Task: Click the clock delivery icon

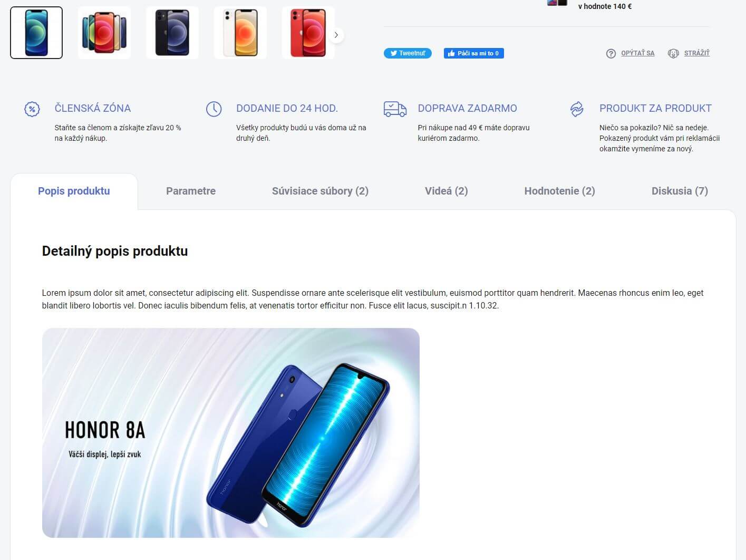Action: [214, 109]
